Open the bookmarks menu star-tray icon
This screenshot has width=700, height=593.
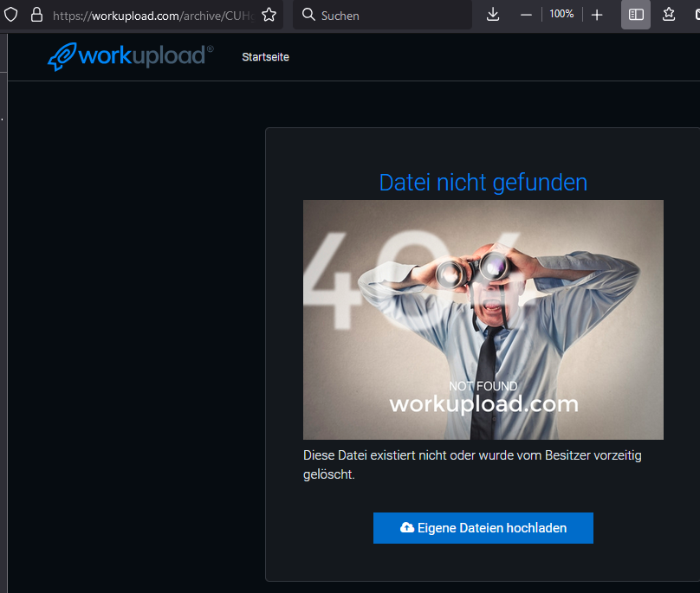point(668,15)
